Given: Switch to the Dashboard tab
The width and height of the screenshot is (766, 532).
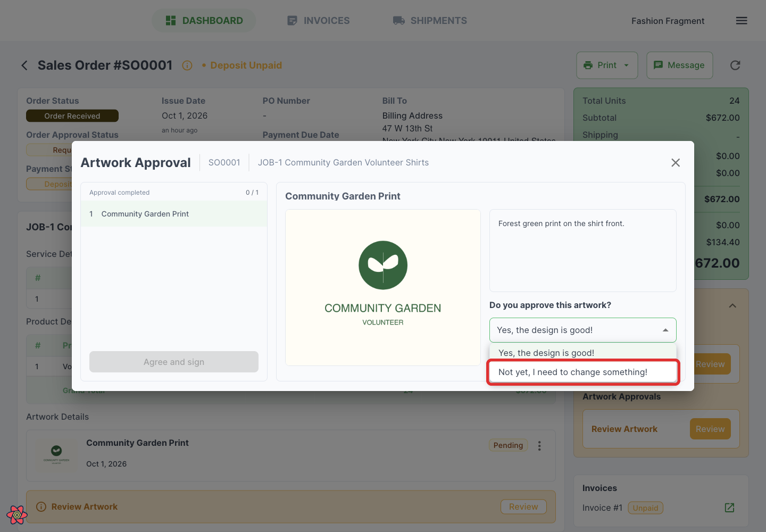Looking at the screenshot, I should [x=204, y=21].
